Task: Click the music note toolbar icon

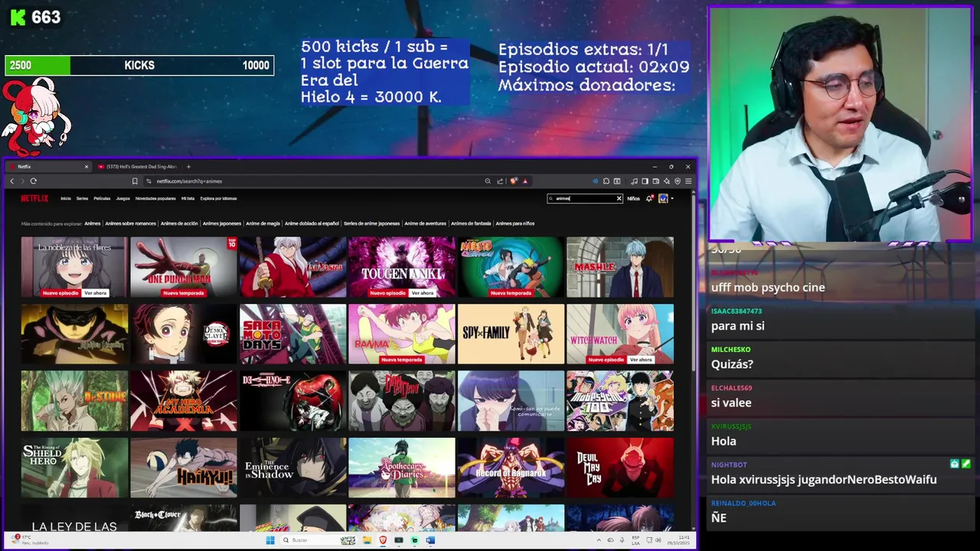Action: pos(634,181)
